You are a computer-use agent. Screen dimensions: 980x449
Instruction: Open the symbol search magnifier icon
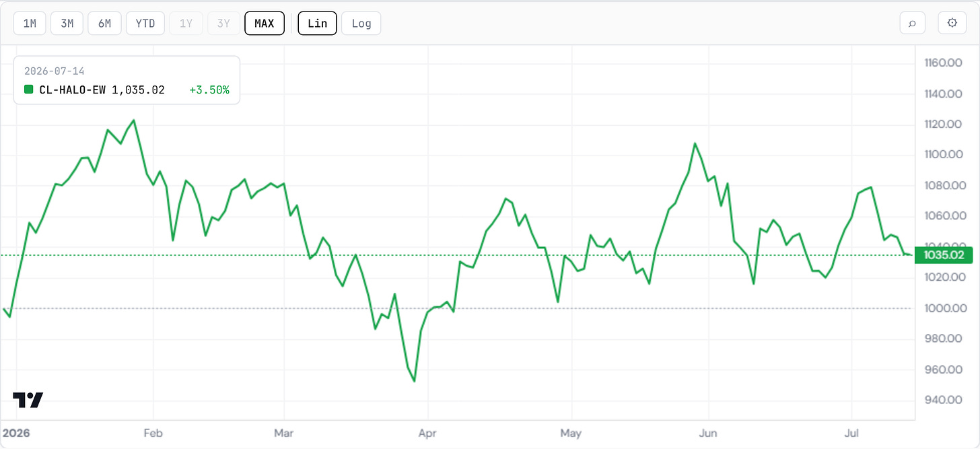point(912,23)
